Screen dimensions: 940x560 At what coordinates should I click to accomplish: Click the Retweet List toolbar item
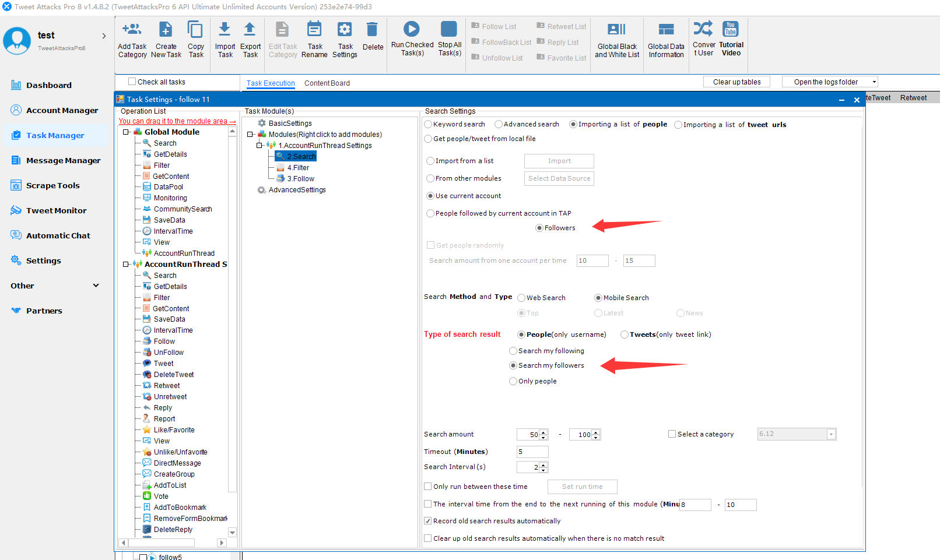pyautogui.click(x=561, y=26)
